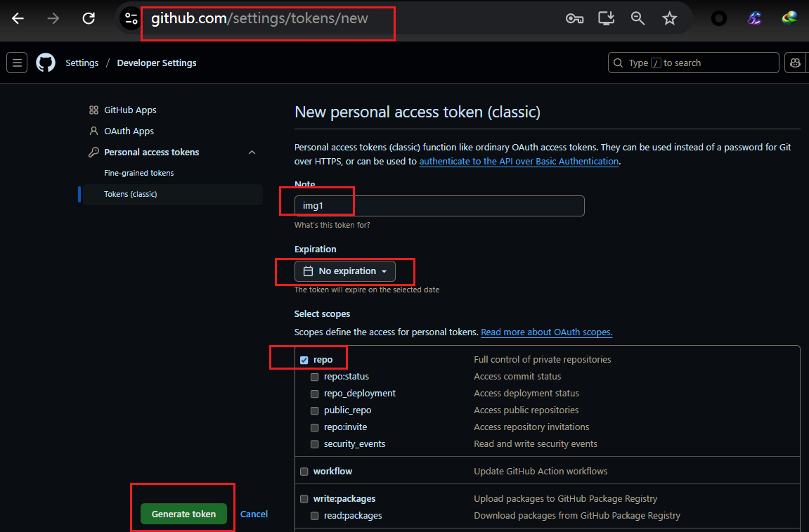Click 'Read and write security events' text

click(536, 443)
